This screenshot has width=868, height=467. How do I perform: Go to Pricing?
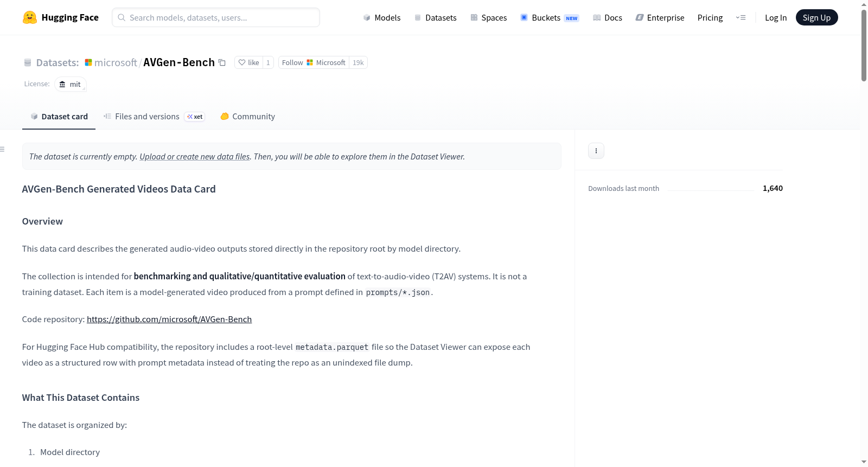(710, 17)
